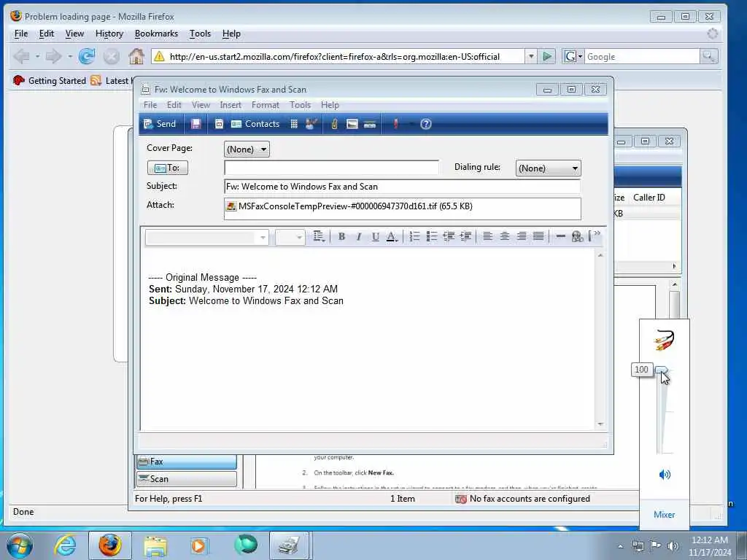Open Windows Explorer folder on the taskbar
747x560 pixels.
(x=156, y=545)
